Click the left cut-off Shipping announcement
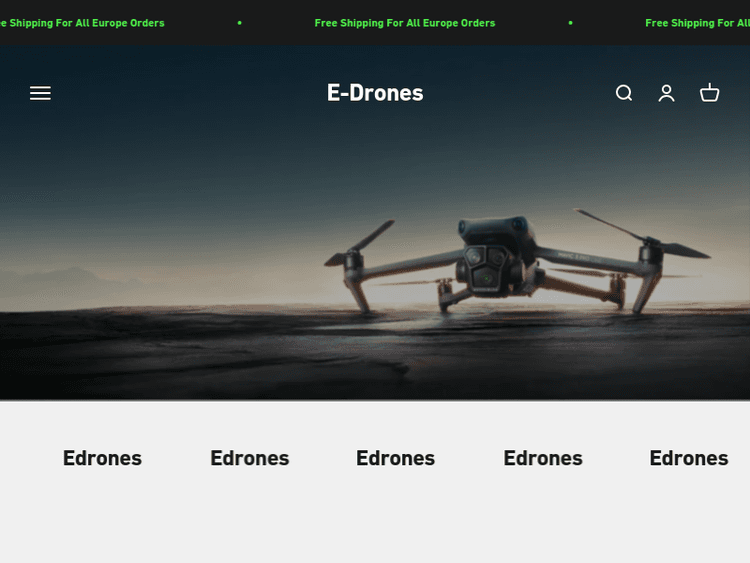Screen dimensions: 750x563 pyautogui.click(x=84, y=23)
